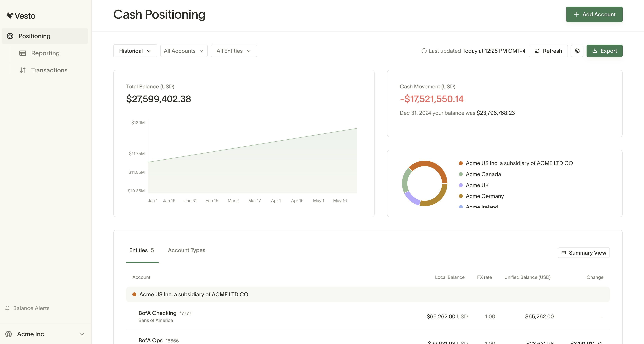The width and height of the screenshot is (644, 344).
Task: Click Acme Canada in the chart legend
Action: (x=483, y=174)
